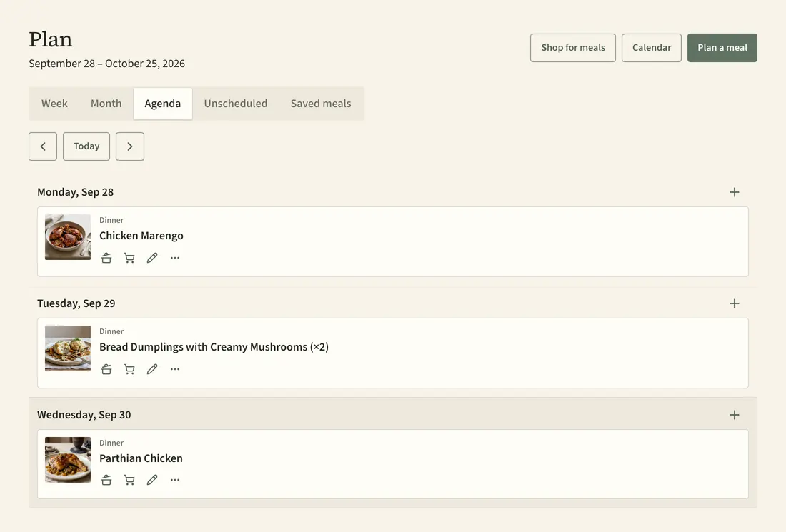Click the date range September 28 – October 25, 2026
The image size is (786, 532).
(106, 64)
